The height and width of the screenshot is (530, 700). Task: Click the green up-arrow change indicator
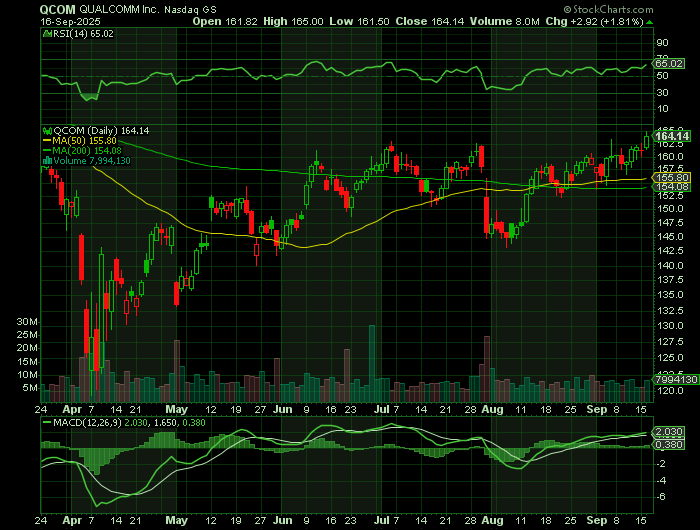tap(650, 22)
